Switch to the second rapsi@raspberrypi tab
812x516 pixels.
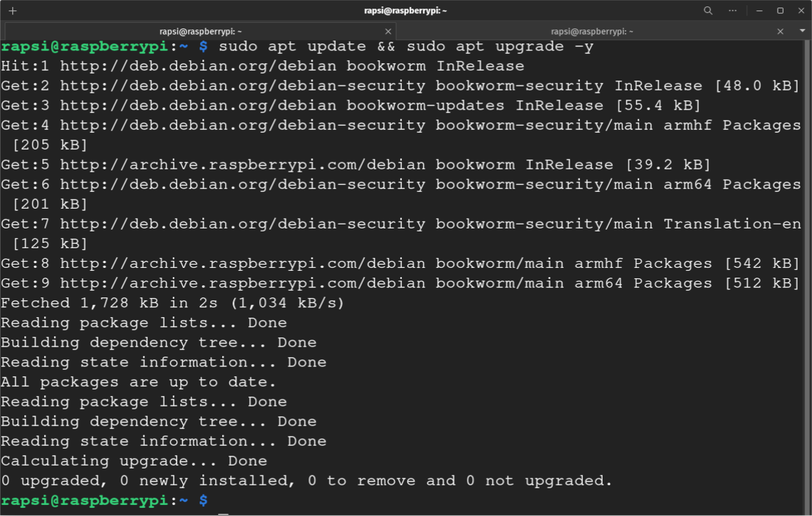pos(592,31)
